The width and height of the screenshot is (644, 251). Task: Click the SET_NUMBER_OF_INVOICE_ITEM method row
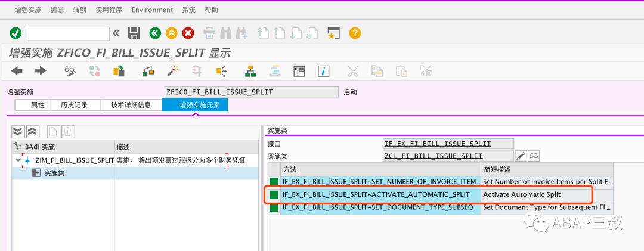441,182
